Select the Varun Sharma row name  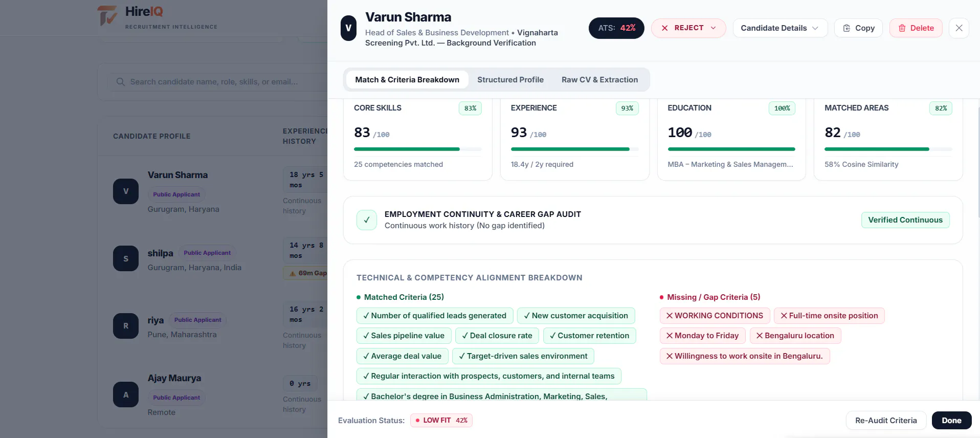click(178, 175)
